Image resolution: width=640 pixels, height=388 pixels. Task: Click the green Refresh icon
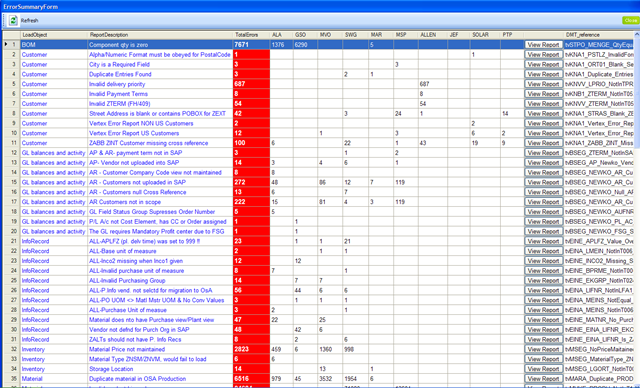click(x=13, y=20)
